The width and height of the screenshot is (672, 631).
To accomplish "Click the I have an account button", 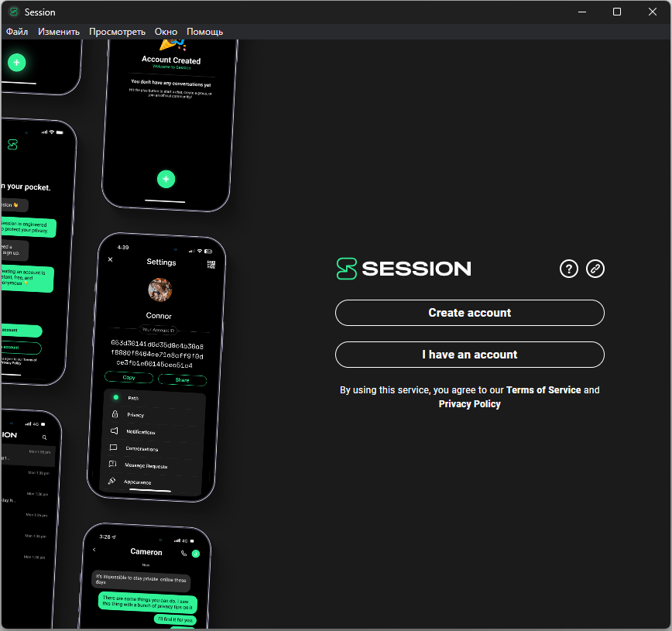I will click(470, 355).
